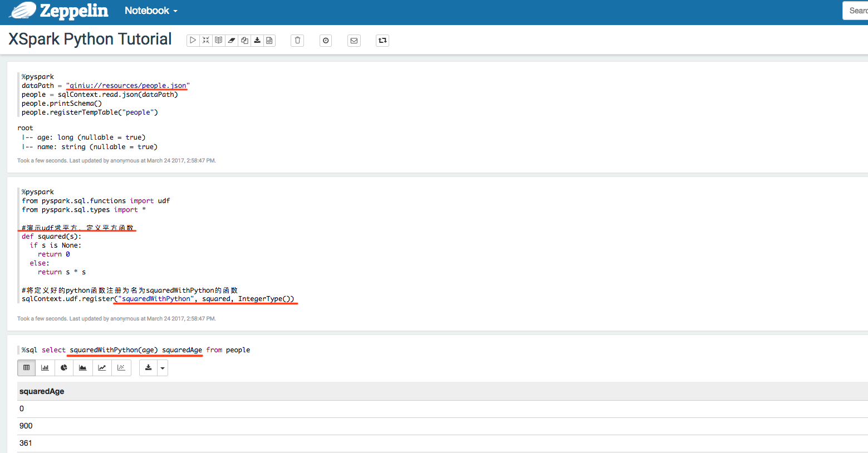The width and height of the screenshot is (868, 453).
Task: Click the second paragraph's %pyspark interpreter line
Action: [38, 192]
